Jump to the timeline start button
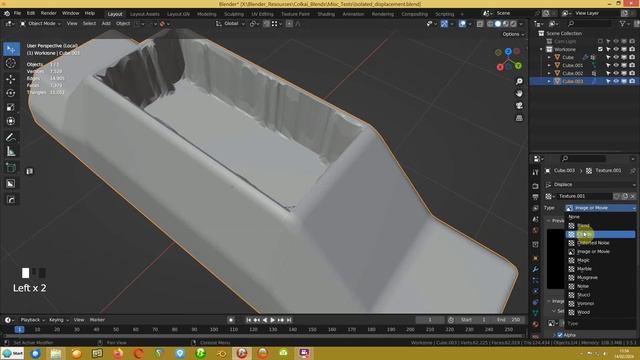The image size is (640, 360). coord(248,320)
